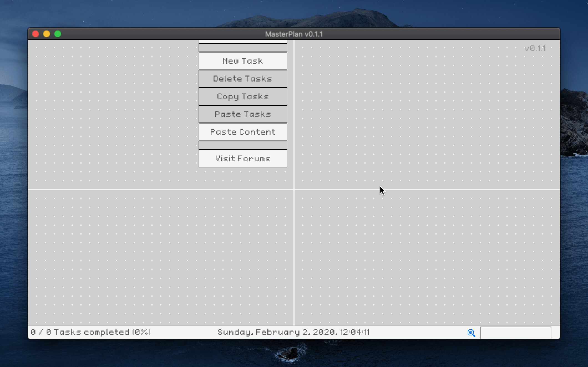Click the separator strip above New Task
This screenshot has height=367, width=588.
(243, 48)
